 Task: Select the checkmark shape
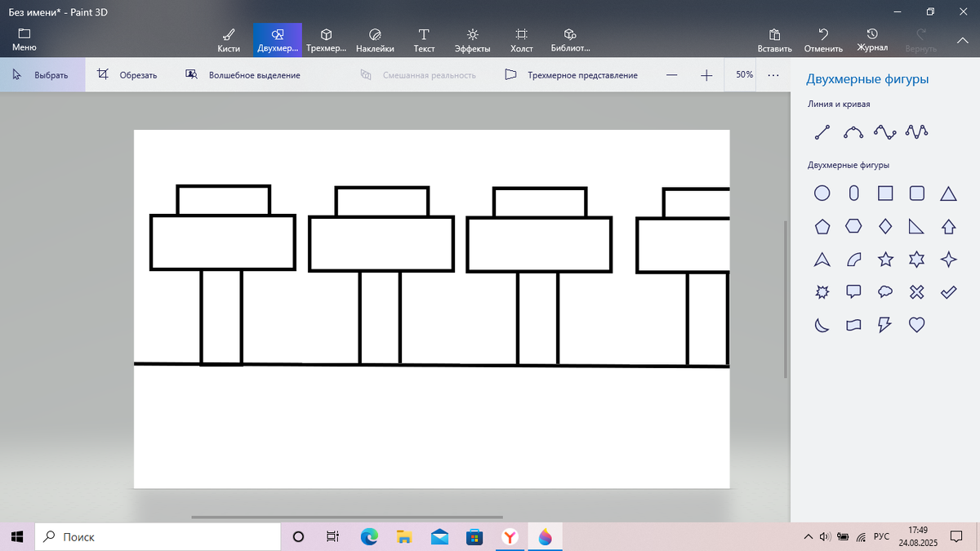tap(948, 291)
